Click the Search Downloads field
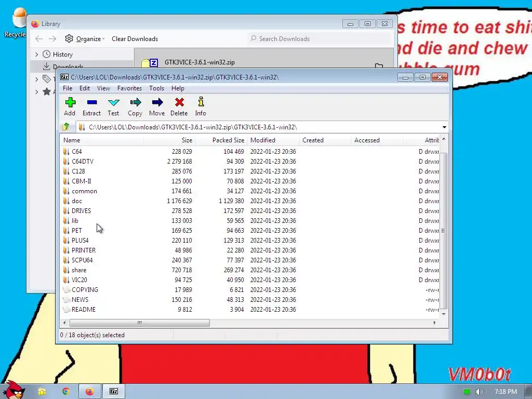The width and height of the screenshot is (532, 399). pos(321,38)
